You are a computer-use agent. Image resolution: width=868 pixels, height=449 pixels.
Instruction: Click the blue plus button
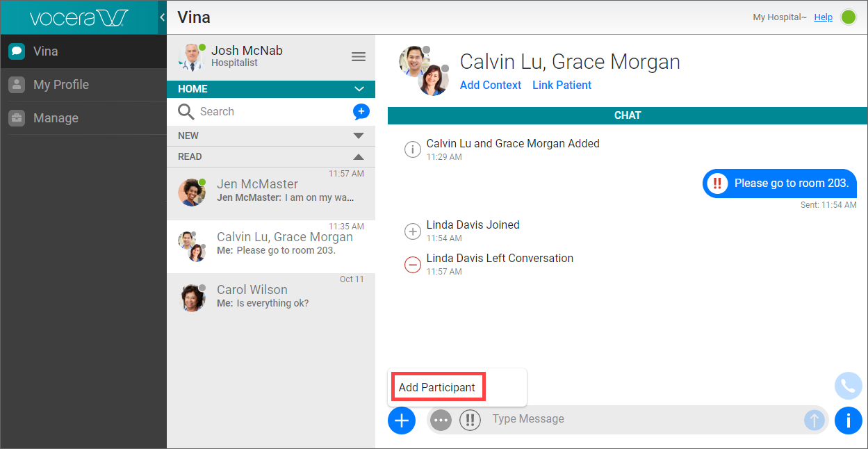pyautogui.click(x=402, y=420)
